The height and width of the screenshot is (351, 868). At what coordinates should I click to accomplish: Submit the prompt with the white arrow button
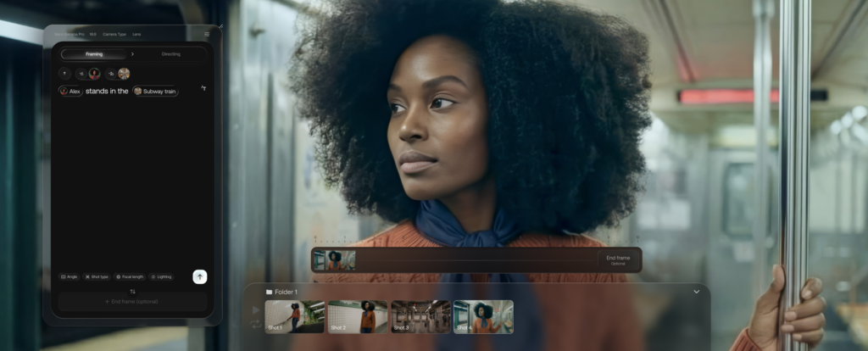click(x=200, y=276)
